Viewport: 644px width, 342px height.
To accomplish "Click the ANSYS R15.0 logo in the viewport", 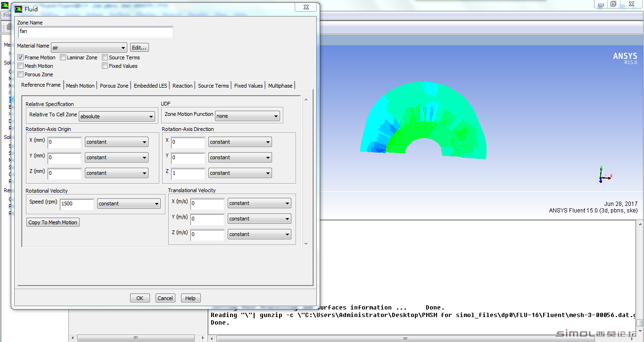I will point(625,58).
